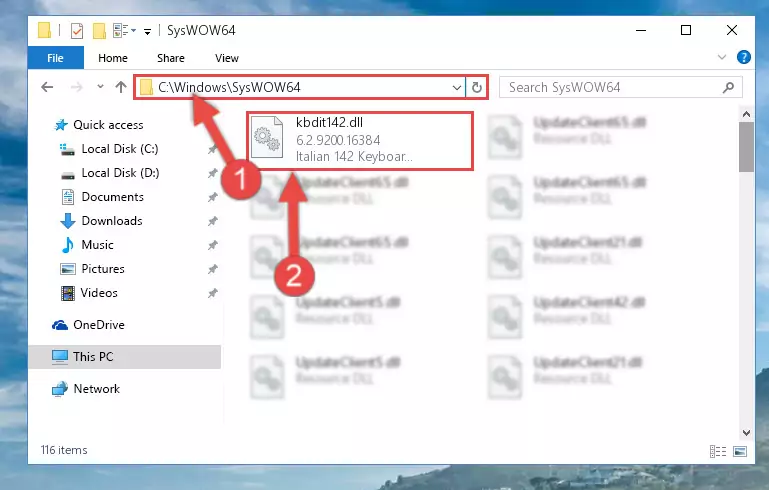Screen dimensions: 769x490
Task: Expand the ribbon with the chevron
Action: pos(721,57)
